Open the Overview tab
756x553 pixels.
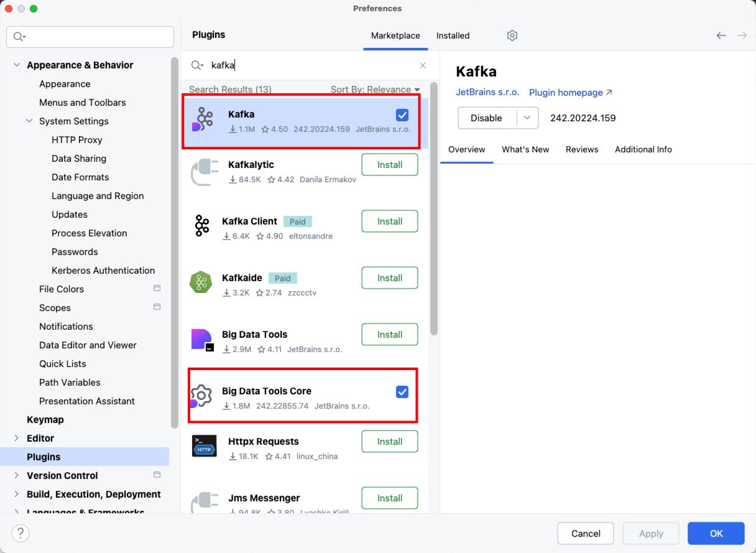[467, 149]
